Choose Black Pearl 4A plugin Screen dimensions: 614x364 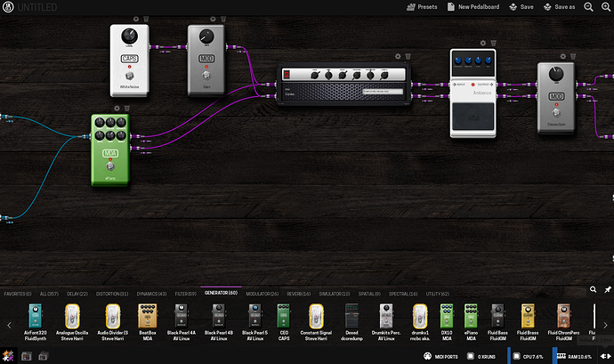coord(182,322)
